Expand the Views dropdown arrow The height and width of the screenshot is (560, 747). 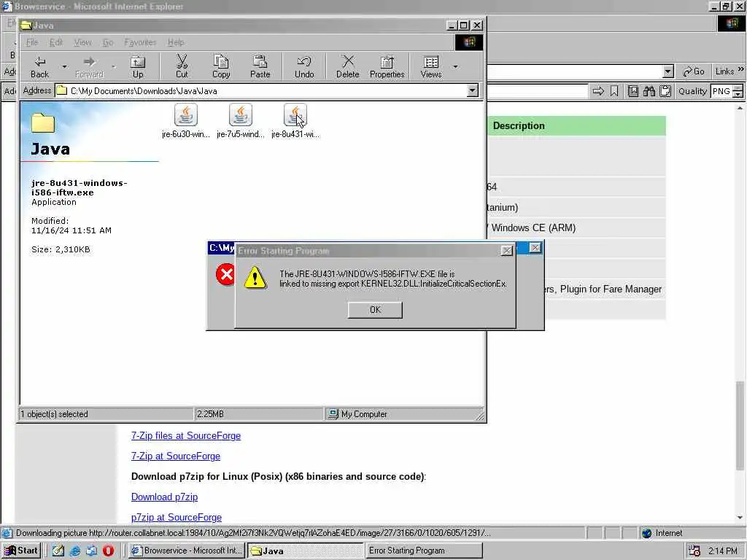[456, 66]
